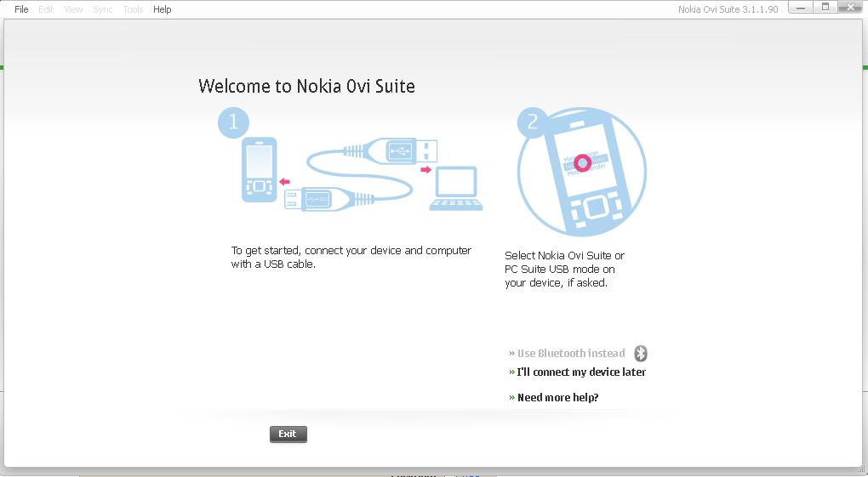Viewport: 868px width, 477px height.
Task: Click the 'Nokia Ovi Suite 3.1.1.90' title text
Action: [728, 9]
